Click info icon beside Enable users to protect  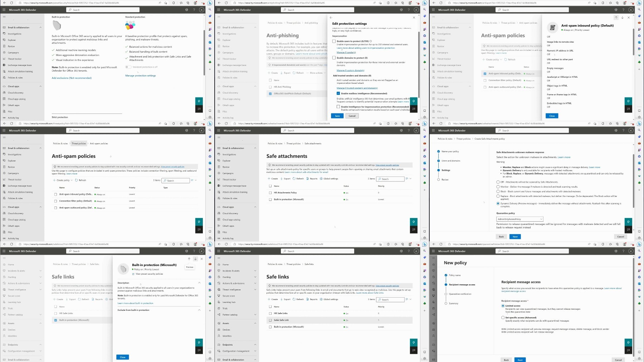[x=371, y=41]
